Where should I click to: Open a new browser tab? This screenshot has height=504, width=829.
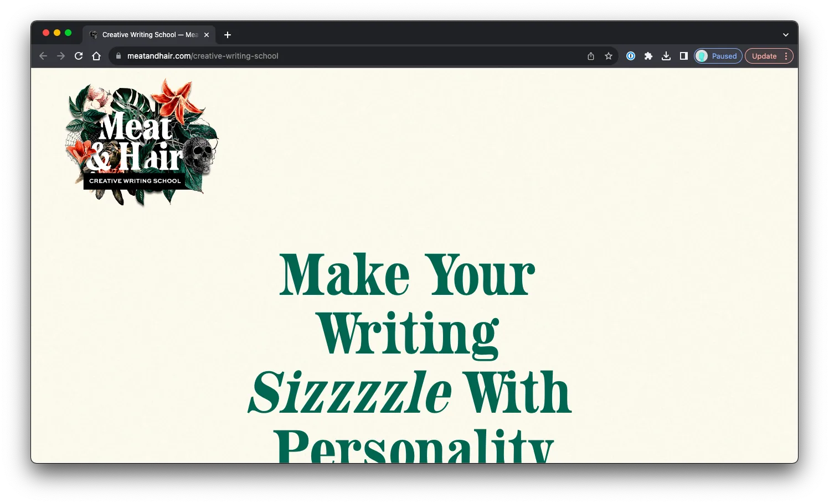[228, 35]
